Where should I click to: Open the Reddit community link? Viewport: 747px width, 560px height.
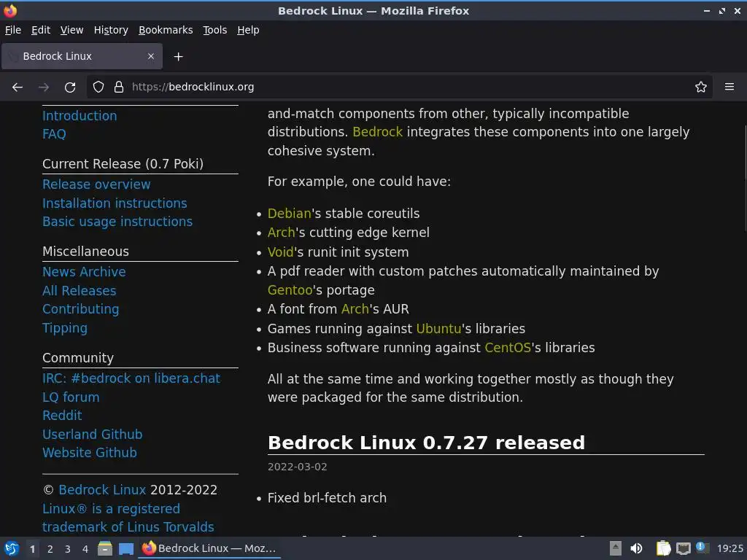63,416
